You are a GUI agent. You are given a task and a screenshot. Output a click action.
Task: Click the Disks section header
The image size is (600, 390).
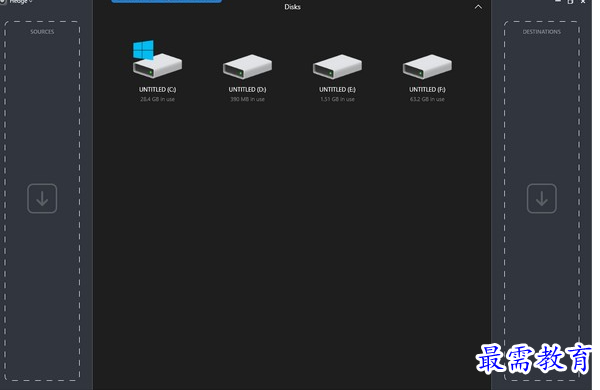(x=292, y=7)
